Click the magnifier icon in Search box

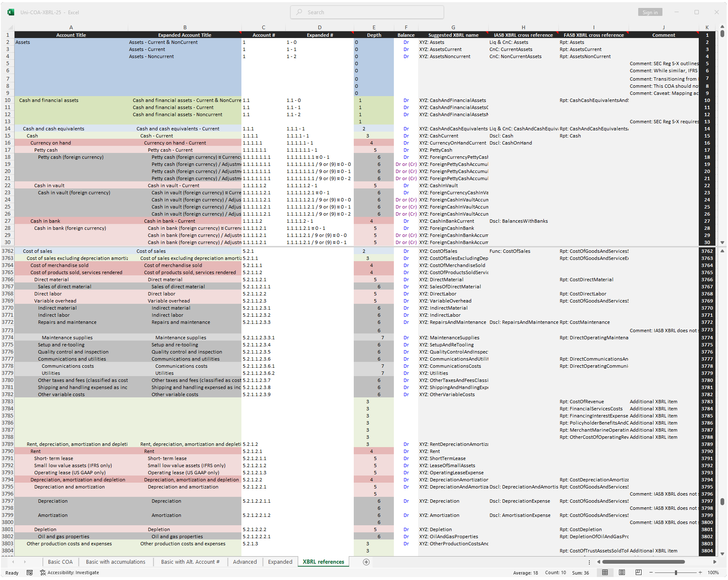(x=299, y=12)
